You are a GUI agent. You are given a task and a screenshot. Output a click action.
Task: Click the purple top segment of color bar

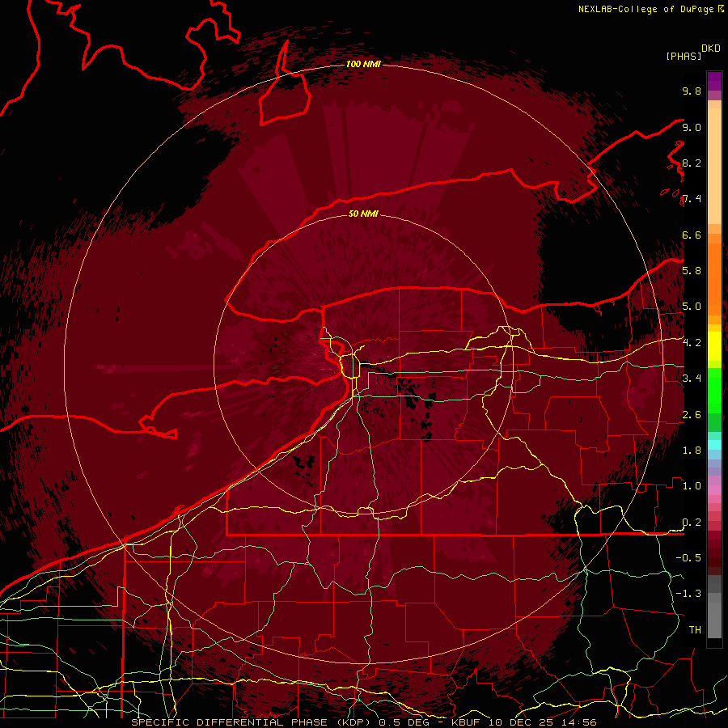point(714,81)
